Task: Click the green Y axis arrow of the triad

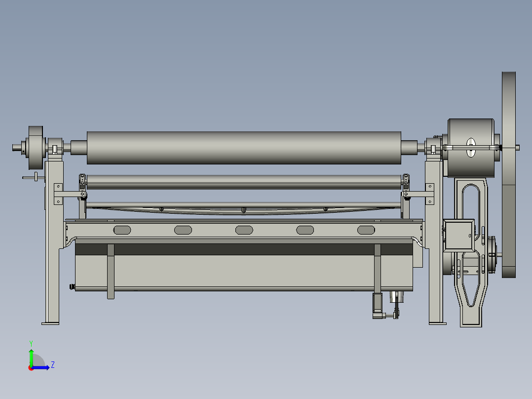Action: click(x=31, y=357)
